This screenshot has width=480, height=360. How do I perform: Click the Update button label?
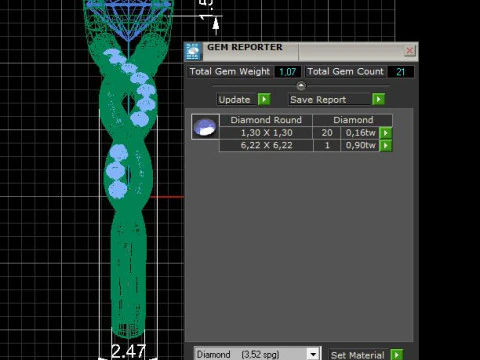pyautogui.click(x=237, y=99)
